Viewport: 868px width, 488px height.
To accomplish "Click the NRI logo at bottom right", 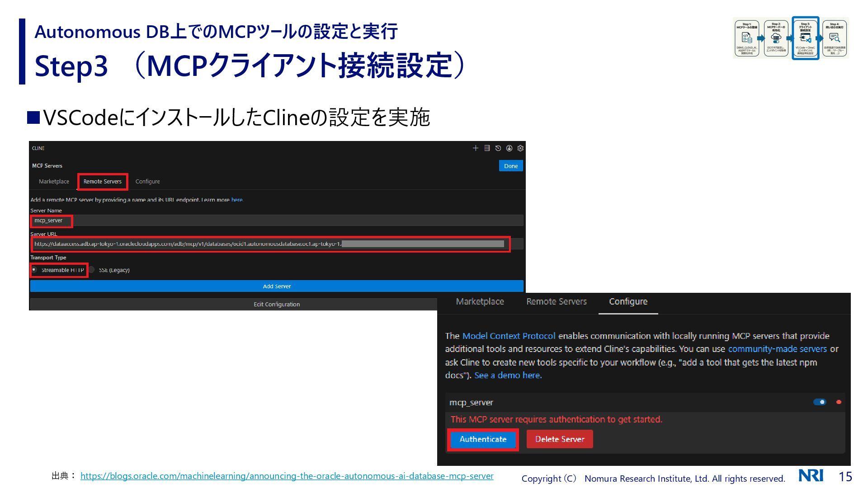I will coord(811,476).
